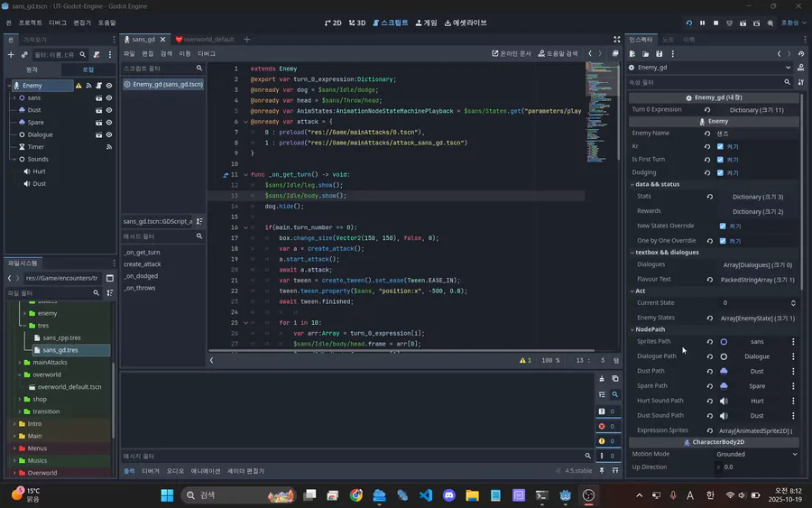Run a specific scene icon
The width and height of the screenshot is (812, 508).
click(757, 23)
